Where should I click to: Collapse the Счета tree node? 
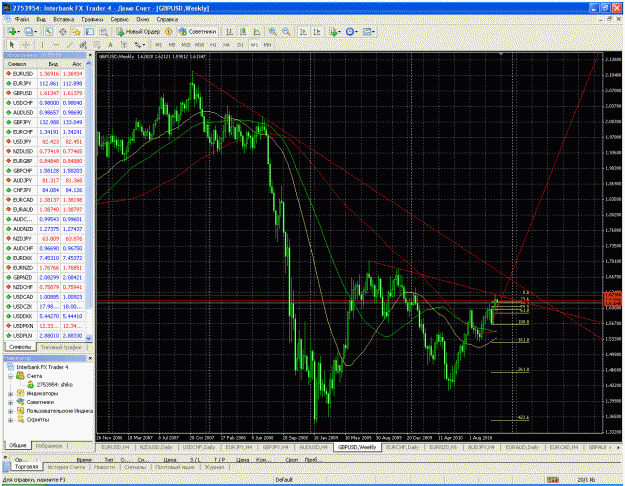point(10,376)
